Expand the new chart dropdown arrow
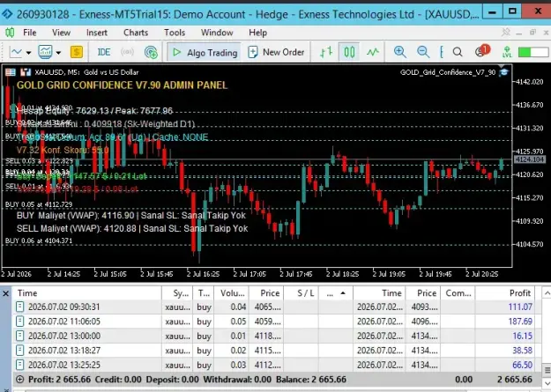551x392 pixels. point(29,53)
